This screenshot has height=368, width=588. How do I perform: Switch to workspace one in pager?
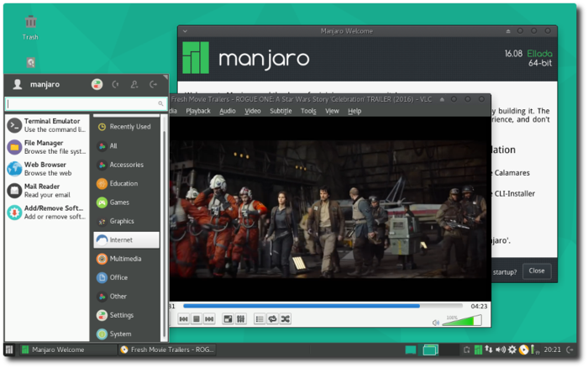point(430,350)
